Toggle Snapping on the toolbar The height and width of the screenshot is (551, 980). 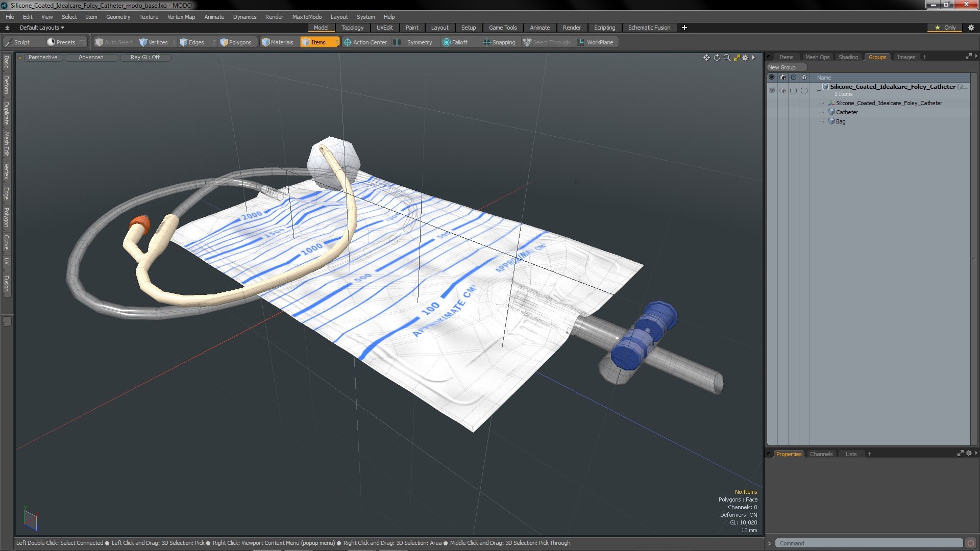coord(499,42)
